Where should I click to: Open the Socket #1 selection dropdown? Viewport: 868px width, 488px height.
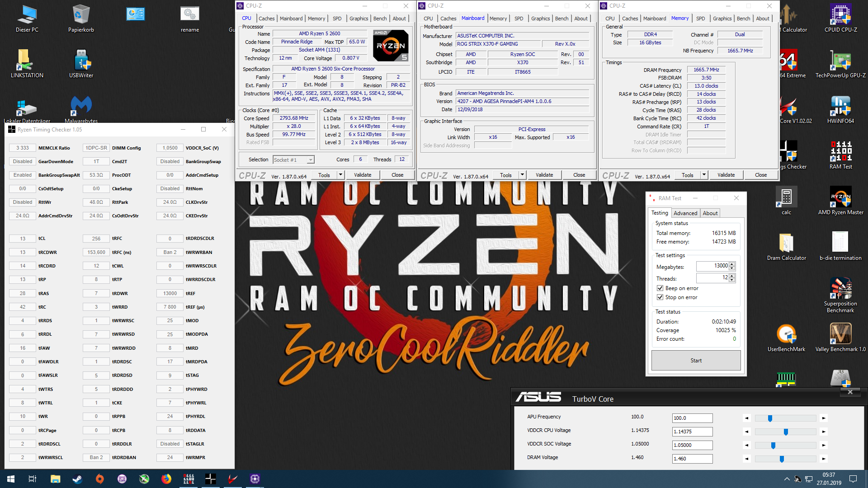[x=310, y=160]
